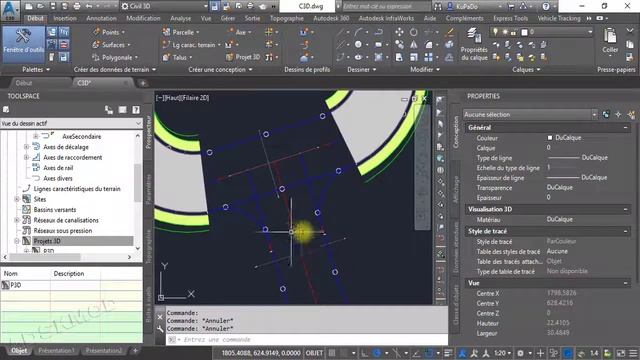Viewport: 640px width, 360px height.
Task: Toggle layer on/off lightbulb in Calques
Action: pos(495,31)
